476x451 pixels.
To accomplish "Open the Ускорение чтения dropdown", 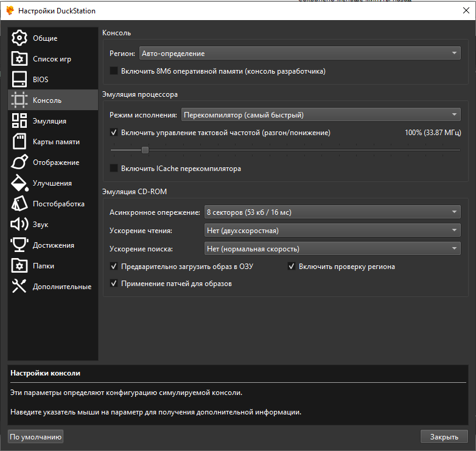I will [332, 230].
